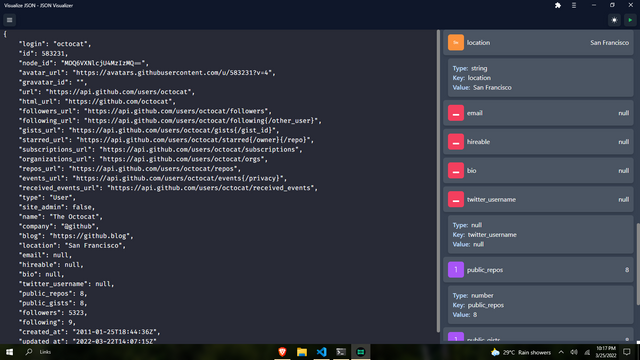Collapse the twitter_username card

pyautogui.click(x=538, y=199)
